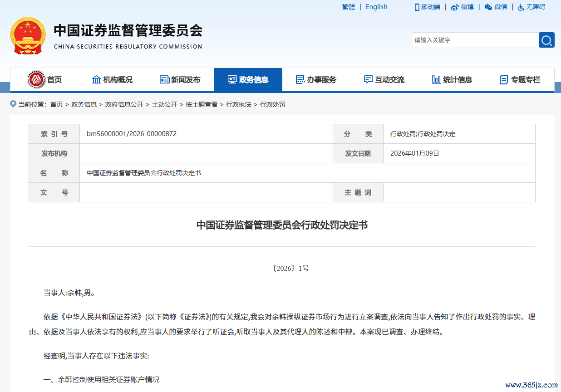Go to 互动交流 navigation tab

click(384, 80)
